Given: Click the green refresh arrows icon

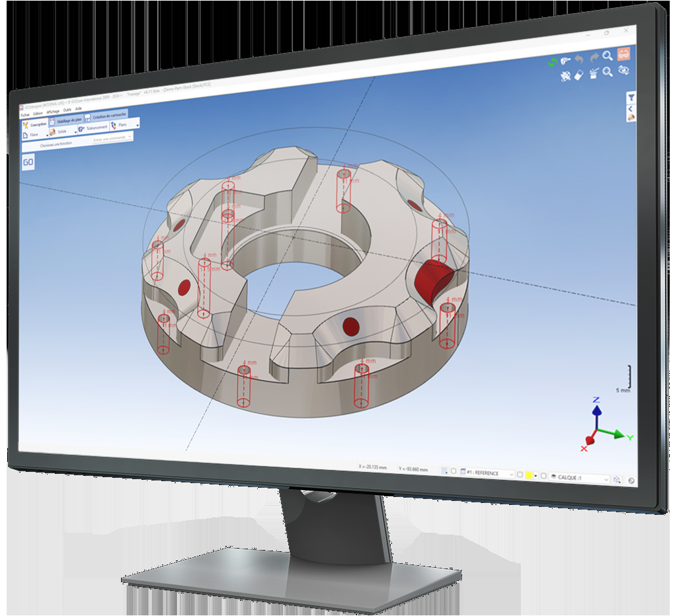Looking at the screenshot, I should pos(553,63).
